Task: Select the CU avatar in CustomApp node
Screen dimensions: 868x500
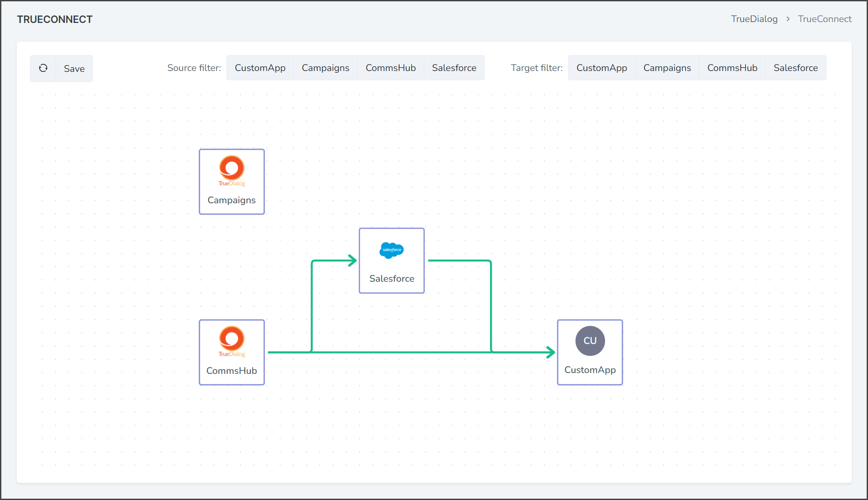Action: coord(590,341)
